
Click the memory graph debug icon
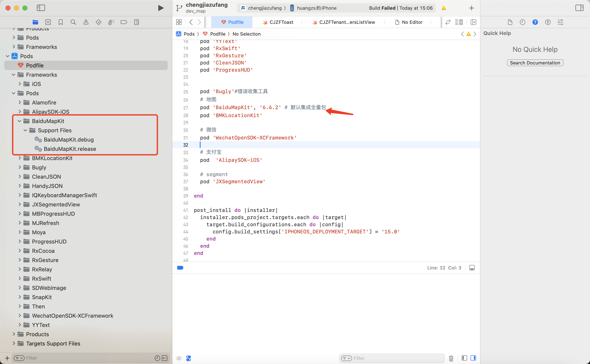[189, 358]
